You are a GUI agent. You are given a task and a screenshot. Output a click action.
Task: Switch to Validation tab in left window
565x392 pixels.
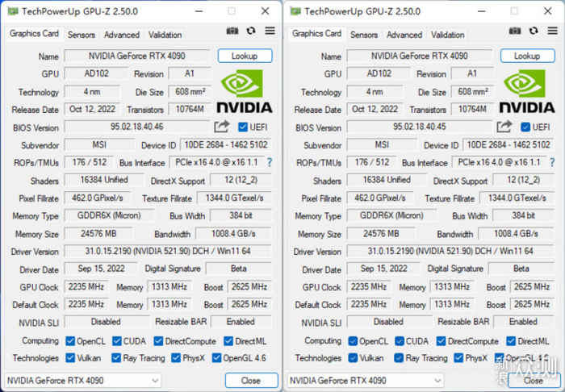165,35
